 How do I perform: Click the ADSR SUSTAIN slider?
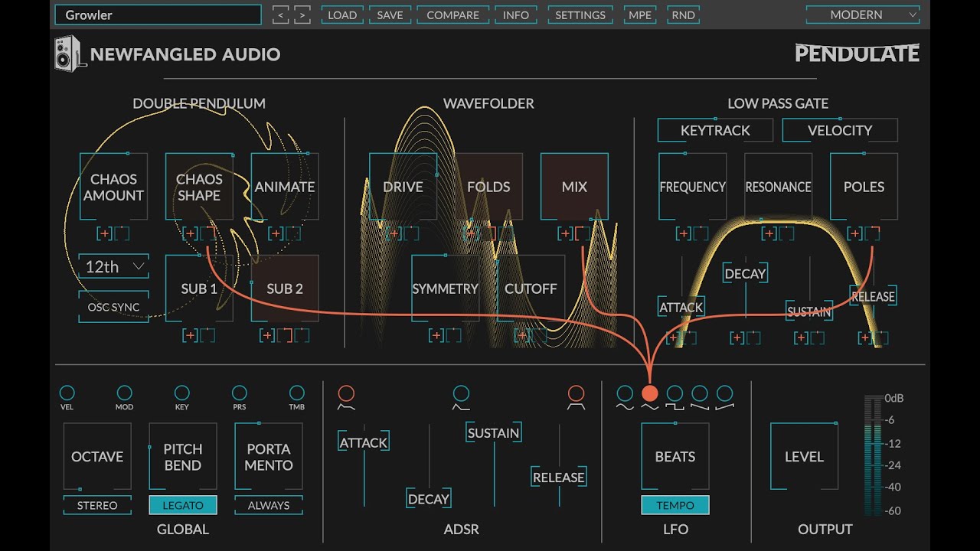coord(494,432)
